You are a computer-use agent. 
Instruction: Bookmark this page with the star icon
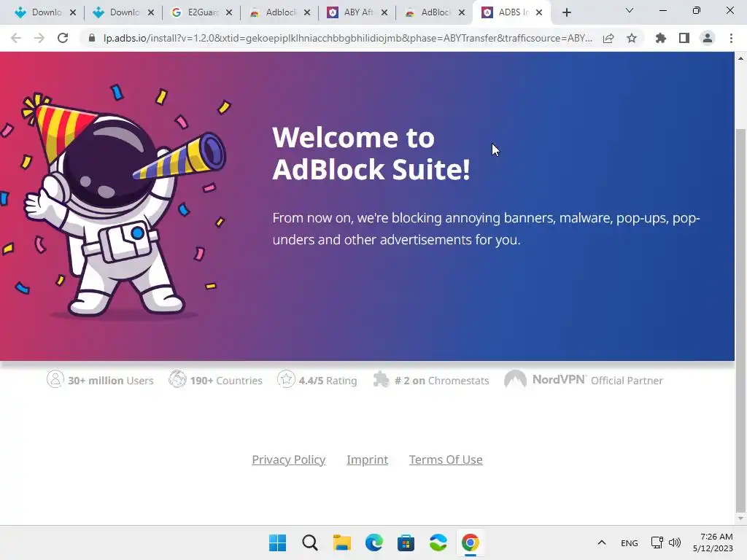(632, 38)
